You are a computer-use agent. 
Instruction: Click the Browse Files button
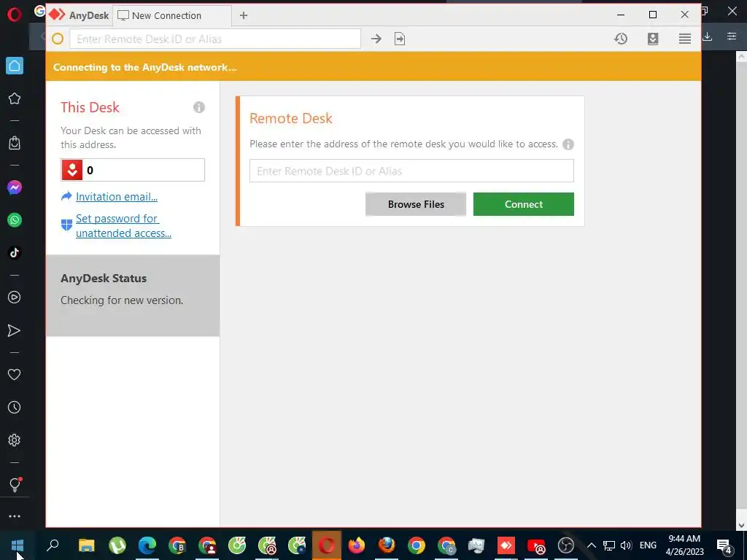coord(416,204)
